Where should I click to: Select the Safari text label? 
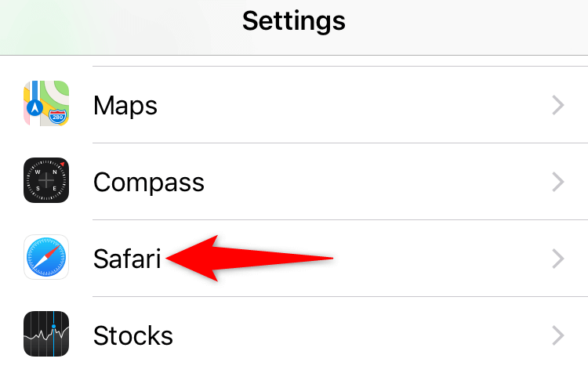[127, 259]
